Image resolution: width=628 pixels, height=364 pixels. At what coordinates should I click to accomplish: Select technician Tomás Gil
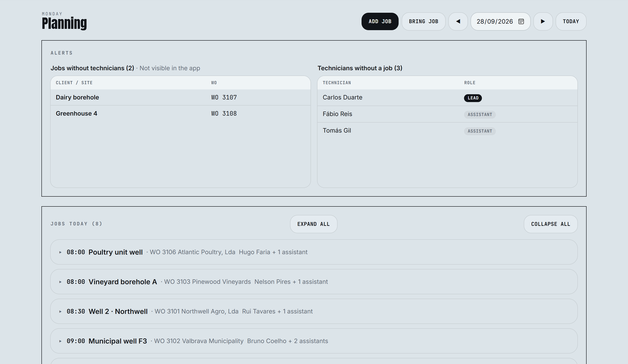337,130
